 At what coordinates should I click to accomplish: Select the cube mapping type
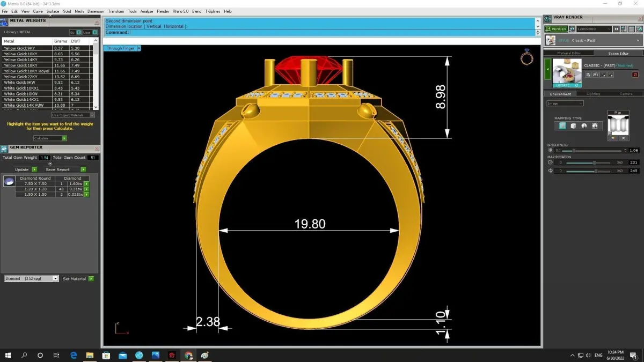[573, 125]
